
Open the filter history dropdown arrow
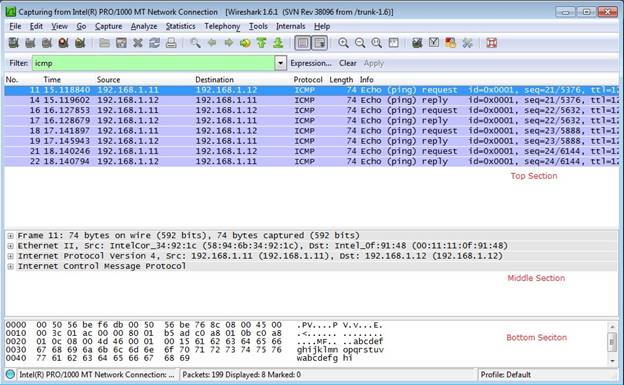click(281, 63)
